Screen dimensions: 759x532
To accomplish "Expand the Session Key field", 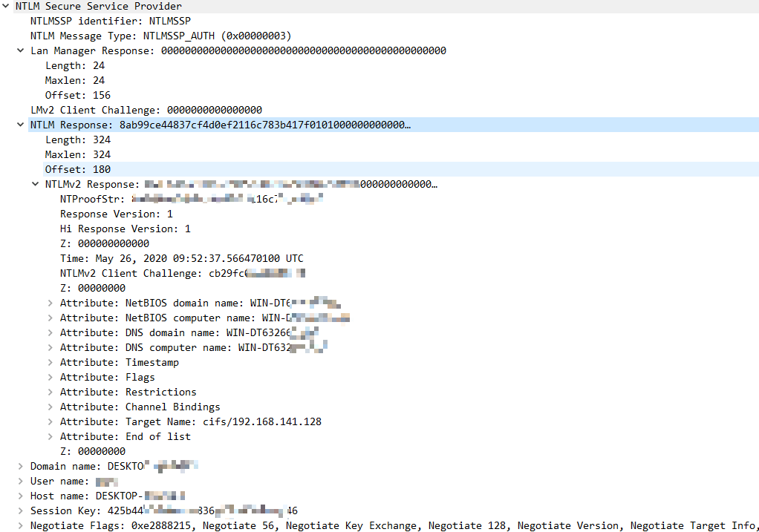I will tap(21, 510).
